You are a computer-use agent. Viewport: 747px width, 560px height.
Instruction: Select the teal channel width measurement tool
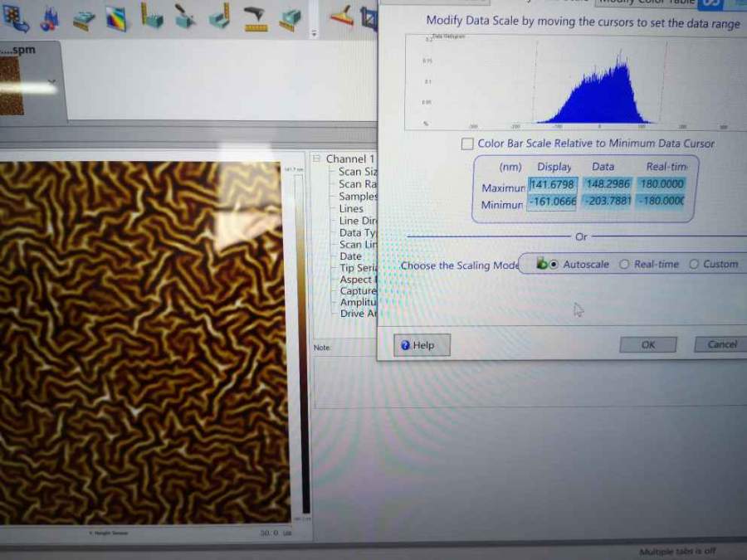290,20
